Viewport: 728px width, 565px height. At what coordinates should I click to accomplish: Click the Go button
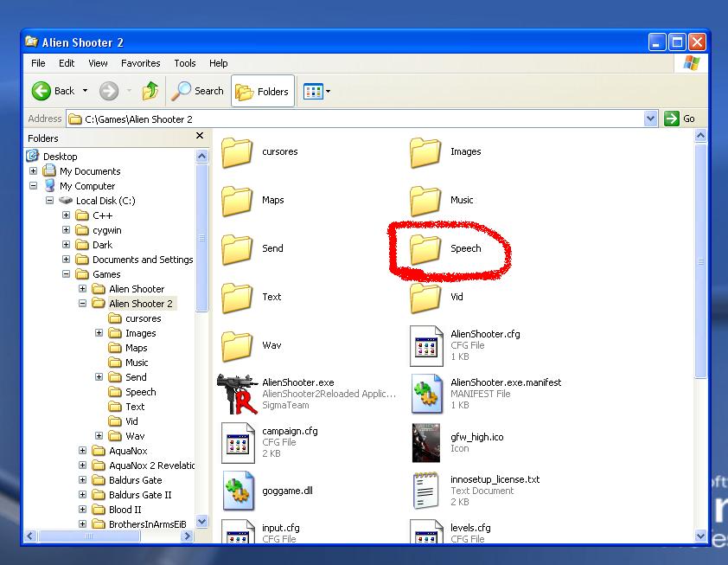[680, 119]
